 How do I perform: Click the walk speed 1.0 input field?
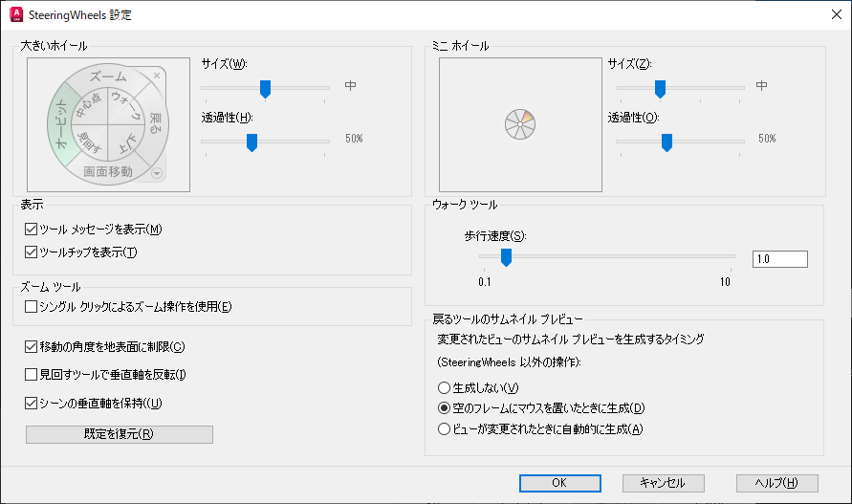click(779, 259)
